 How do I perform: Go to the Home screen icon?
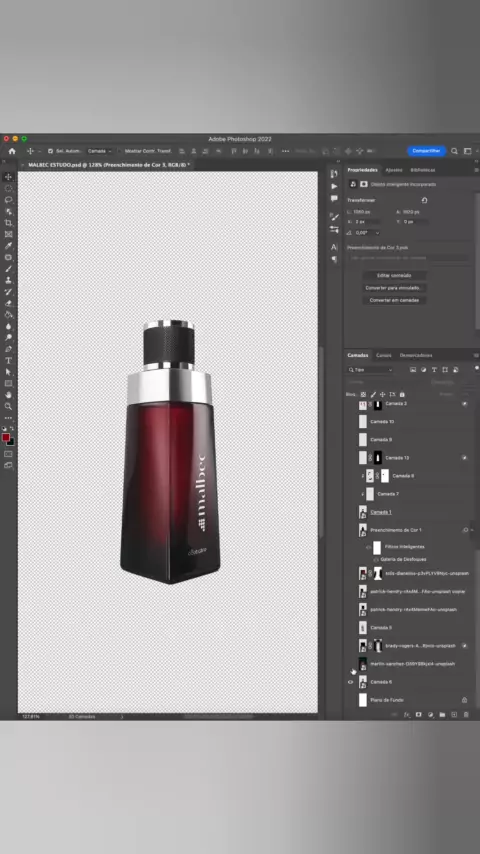click(12, 151)
